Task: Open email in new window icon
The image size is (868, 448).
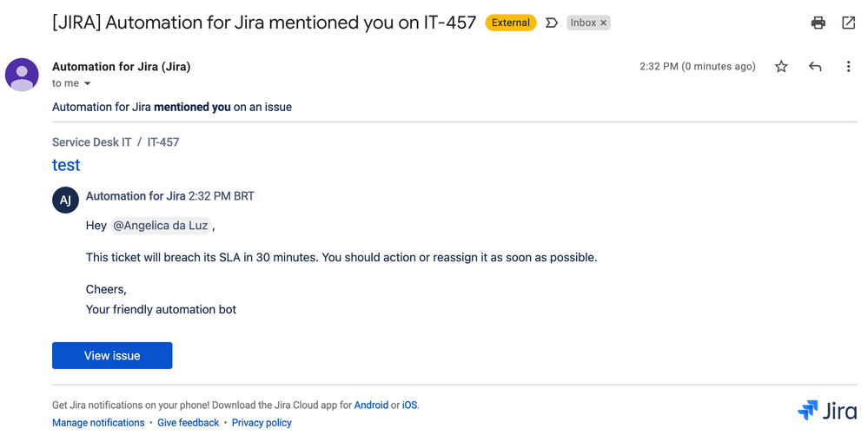Action: [x=848, y=23]
